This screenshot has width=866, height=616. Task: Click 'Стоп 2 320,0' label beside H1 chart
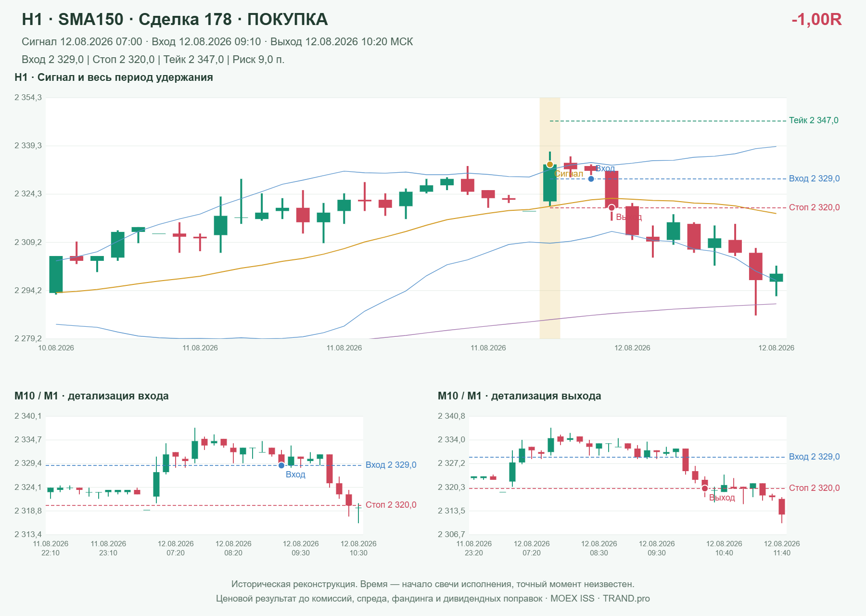(814, 207)
